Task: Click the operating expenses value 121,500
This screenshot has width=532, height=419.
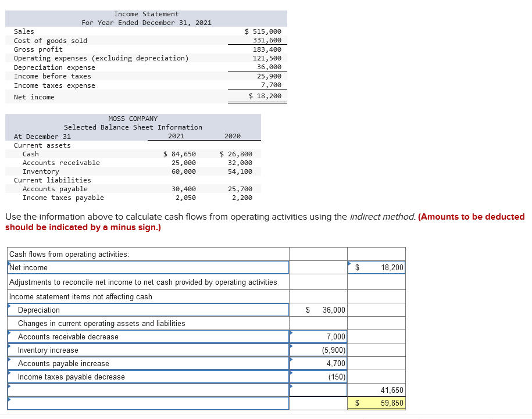Action: click(267, 58)
